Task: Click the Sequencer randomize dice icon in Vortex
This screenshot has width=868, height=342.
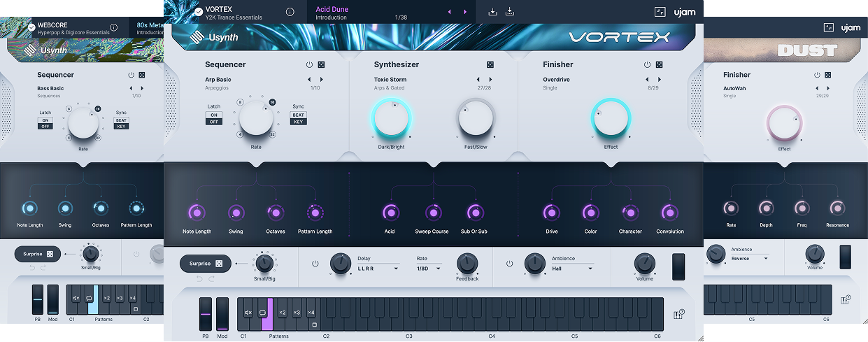Action: point(321,65)
